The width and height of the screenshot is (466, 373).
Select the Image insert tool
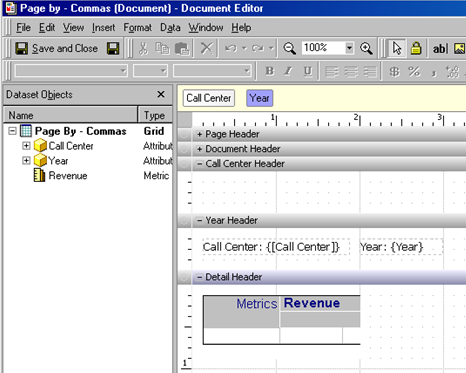click(460, 49)
